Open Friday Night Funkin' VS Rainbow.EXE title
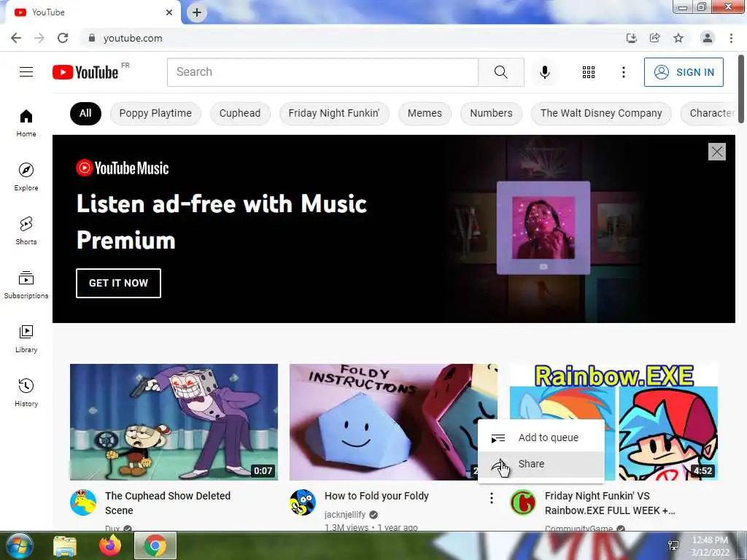Image resolution: width=747 pixels, height=560 pixels. (x=610, y=503)
